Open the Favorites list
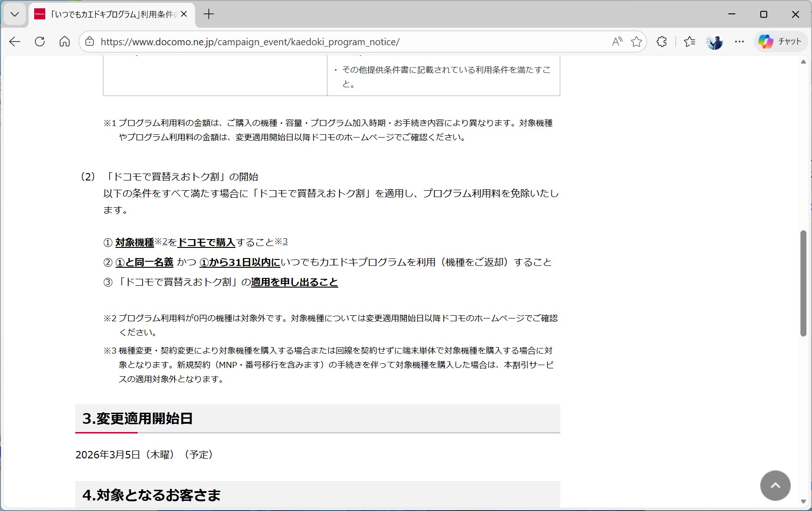 [690, 42]
